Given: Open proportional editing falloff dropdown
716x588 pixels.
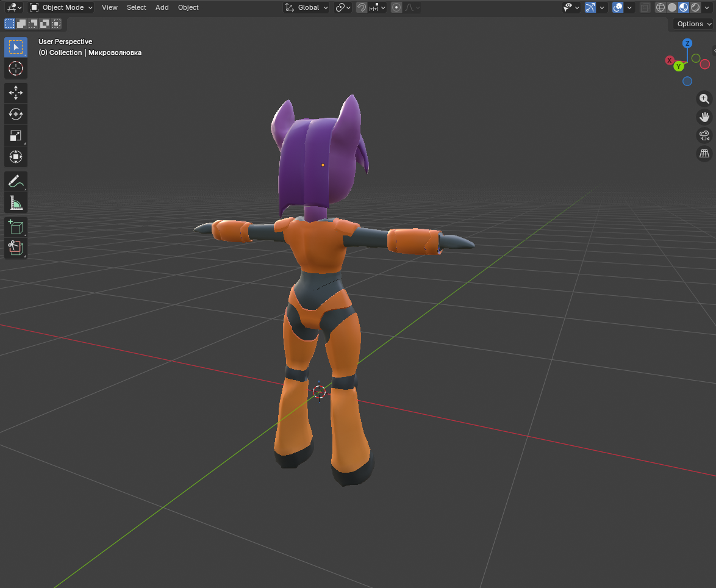Looking at the screenshot, I should pyautogui.click(x=412, y=7).
